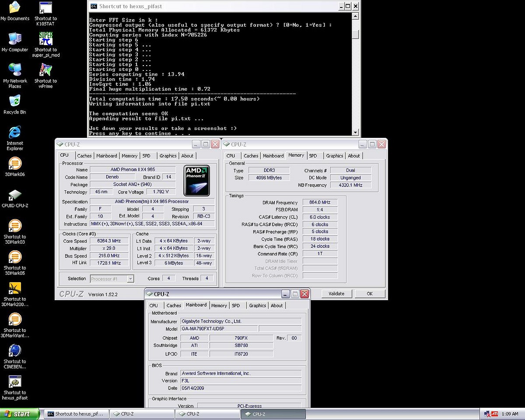Open SPD tab in Memory window
This screenshot has height=420, width=525.
pyautogui.click(x=313, y=156)
